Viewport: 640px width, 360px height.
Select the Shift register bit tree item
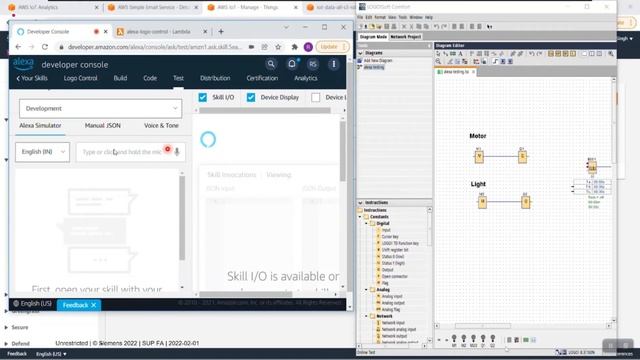pyautogui.click(x=395, y=250)
